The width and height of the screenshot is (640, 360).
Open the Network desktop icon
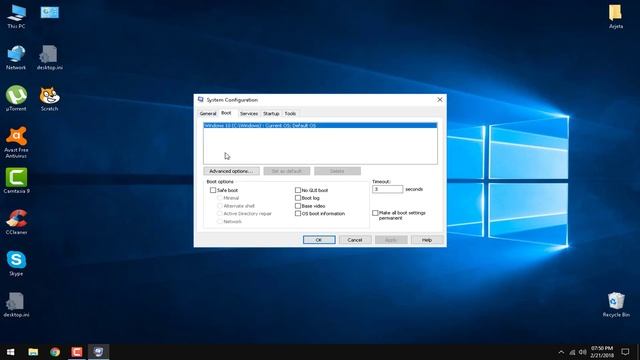click(x=16, y=58)
